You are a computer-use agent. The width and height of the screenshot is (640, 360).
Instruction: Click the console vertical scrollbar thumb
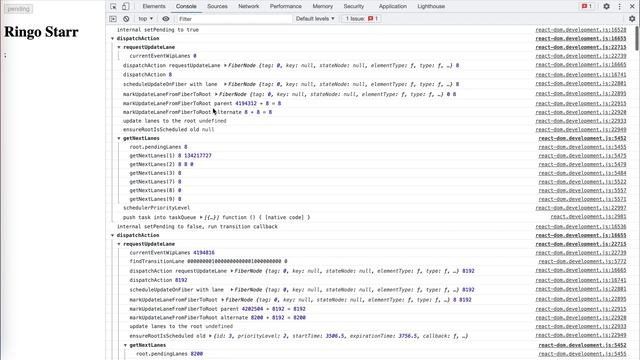637,38
